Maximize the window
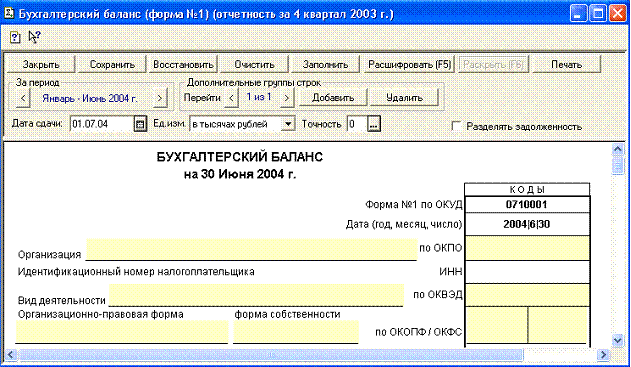 pyautogui.click(x=598, y=14)
